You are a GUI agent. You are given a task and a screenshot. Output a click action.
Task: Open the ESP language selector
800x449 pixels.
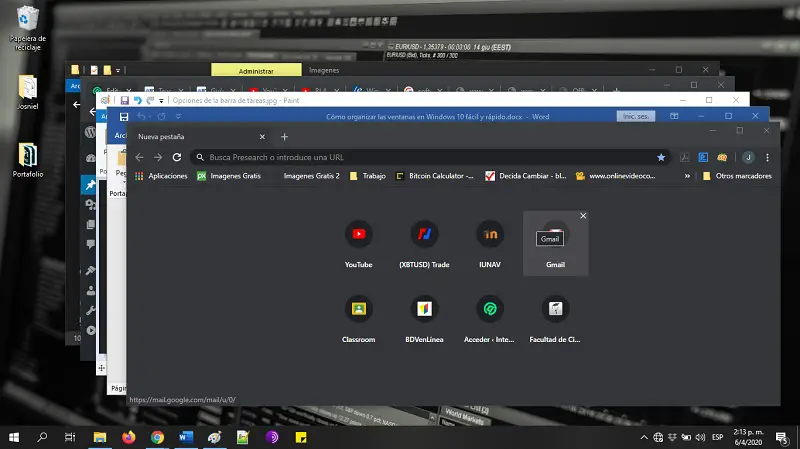click(717, 437)
